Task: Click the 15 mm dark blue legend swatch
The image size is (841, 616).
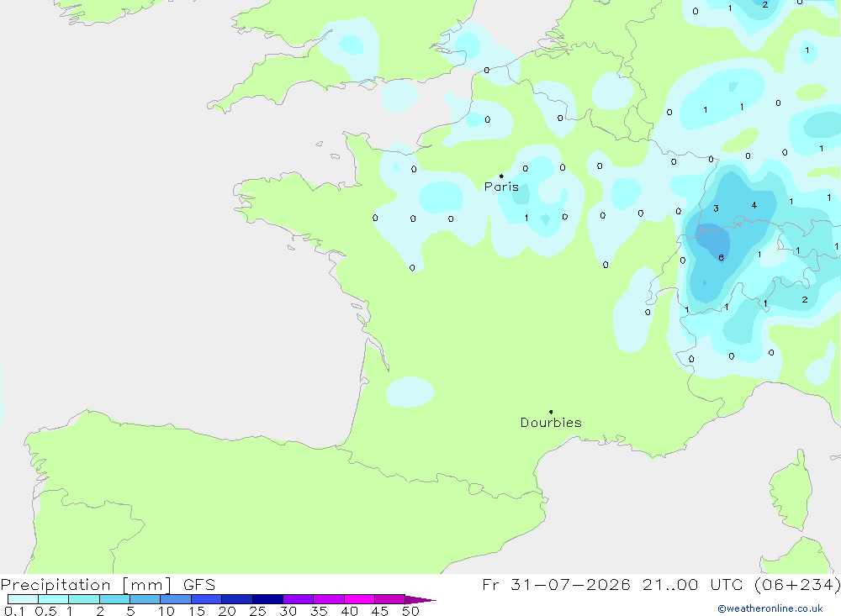Action: [x=206, y=599]
